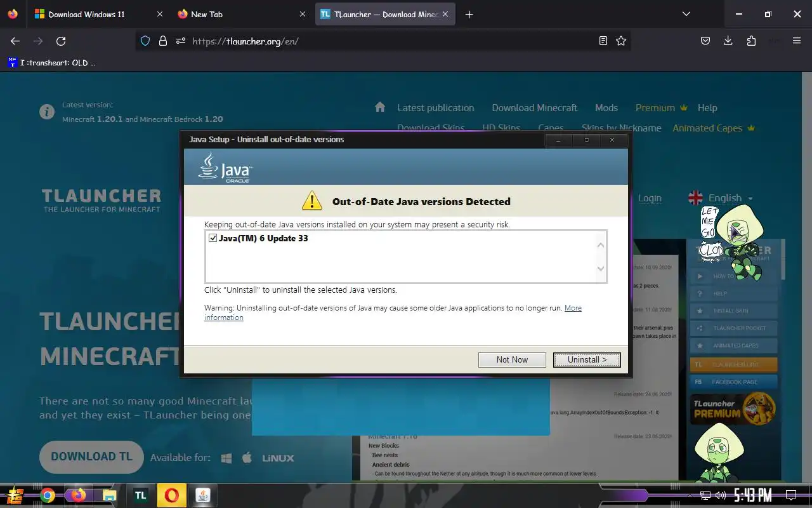Reload the current page
This screenshot has width=812, height=508.
pos(61,41)
